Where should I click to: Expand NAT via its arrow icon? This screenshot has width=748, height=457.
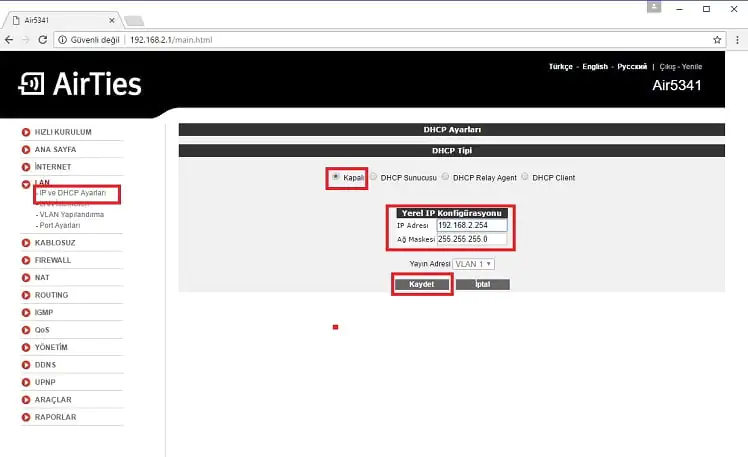(x=26, y=278)
